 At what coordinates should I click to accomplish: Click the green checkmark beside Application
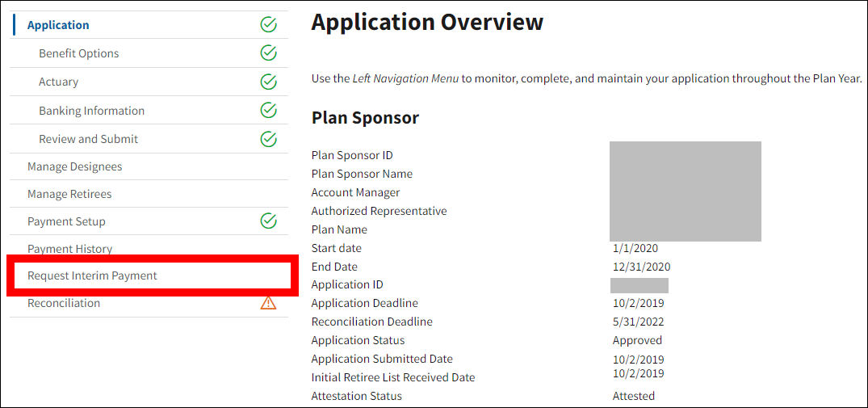tap(269, 25)
